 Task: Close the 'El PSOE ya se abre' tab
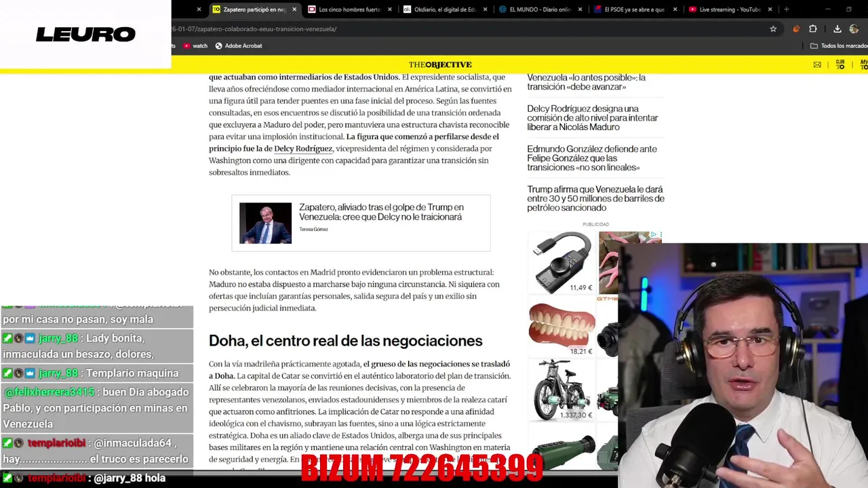675,9
